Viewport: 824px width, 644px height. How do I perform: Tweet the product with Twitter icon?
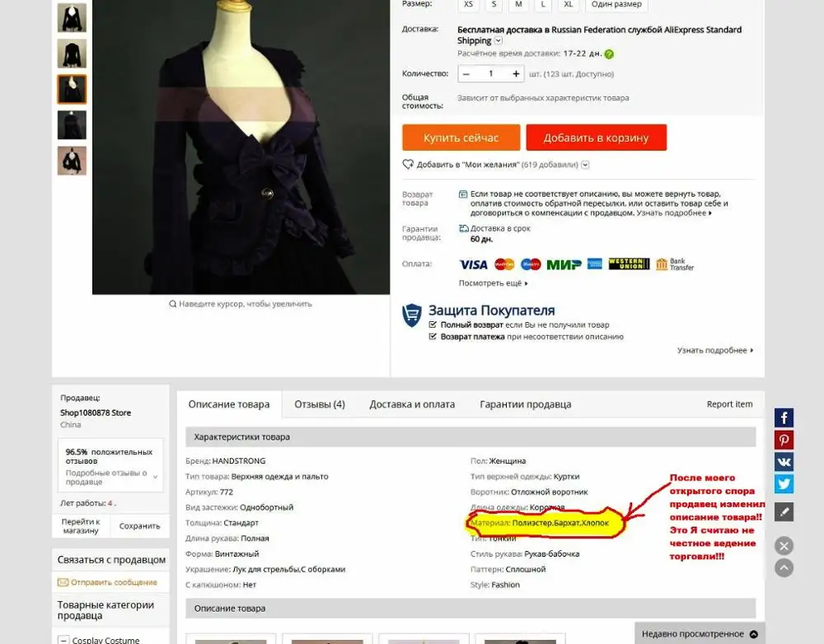pos(784,483)
